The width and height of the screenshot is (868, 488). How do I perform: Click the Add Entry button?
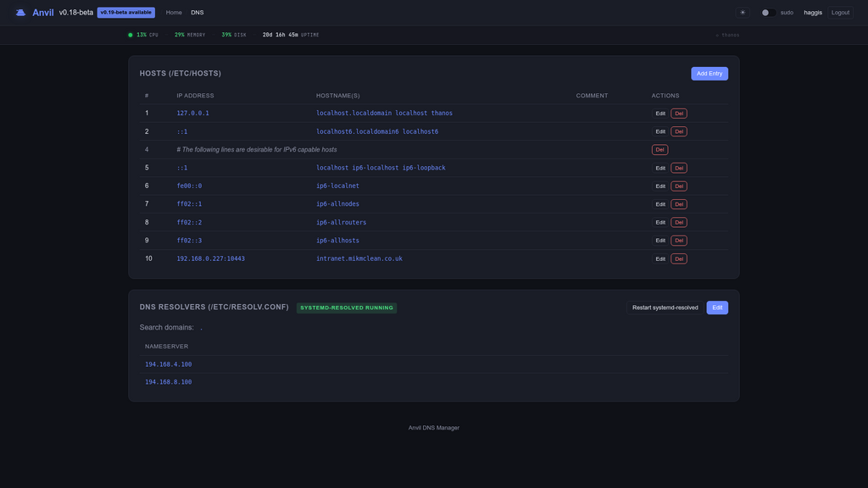click(x=709, y=74)
